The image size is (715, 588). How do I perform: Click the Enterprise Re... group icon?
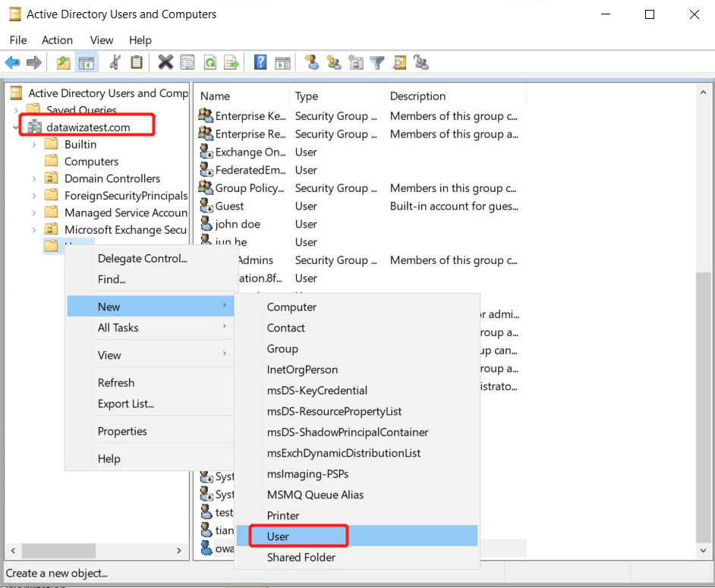click(206, 134)
